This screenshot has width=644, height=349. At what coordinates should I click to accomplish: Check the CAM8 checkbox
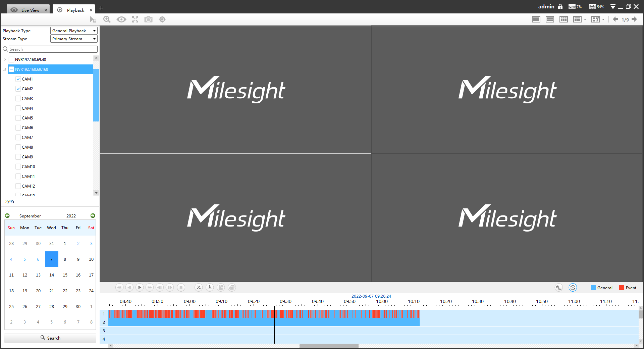[x=18, y=147]
